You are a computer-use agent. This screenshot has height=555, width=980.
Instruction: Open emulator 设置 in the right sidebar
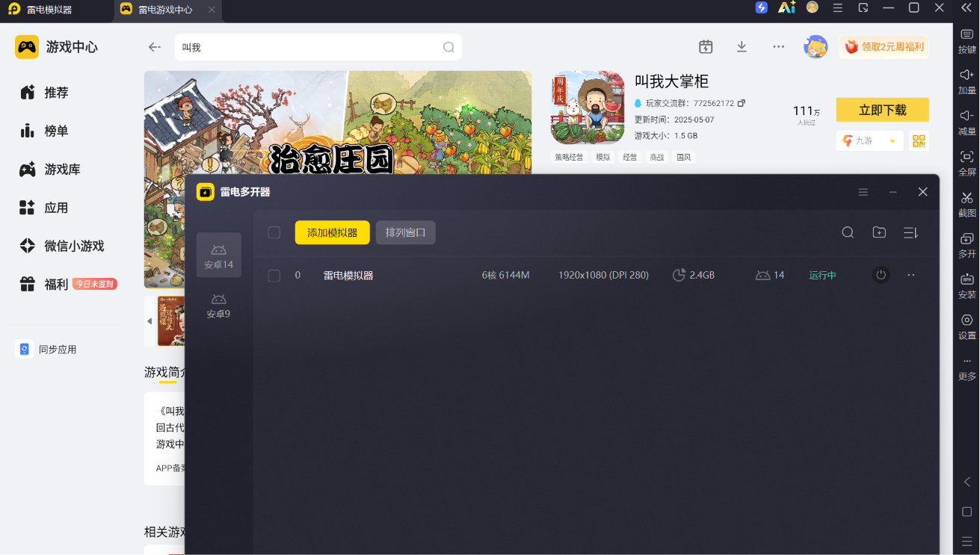coord(967,327)
